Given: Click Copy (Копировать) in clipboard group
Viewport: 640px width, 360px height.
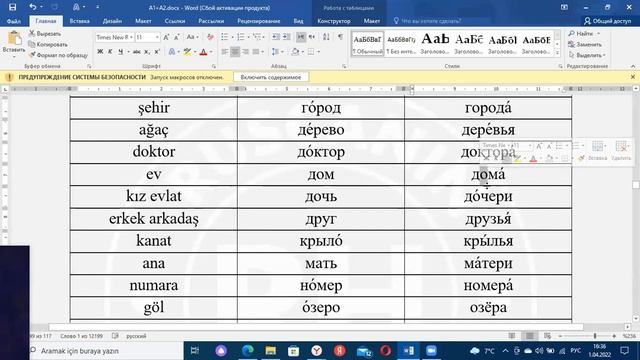Looking at the screenshot, I should point(48,44).
